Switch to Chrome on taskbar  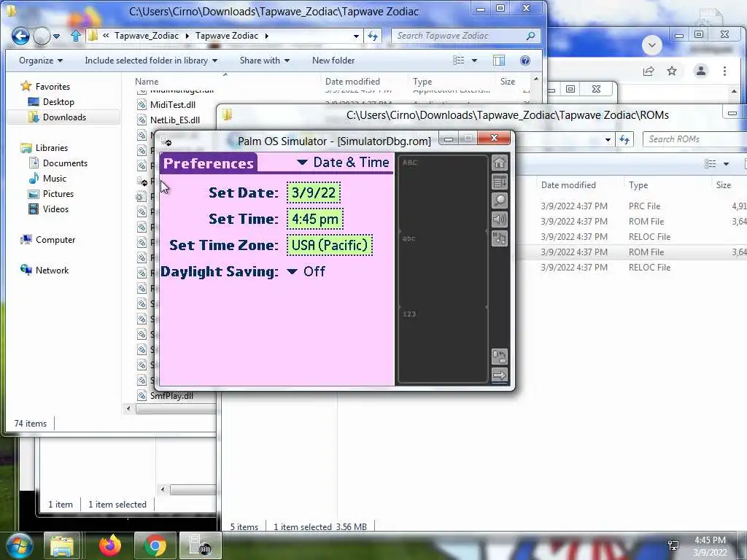click(x=155, y=545)
